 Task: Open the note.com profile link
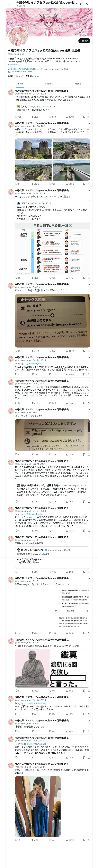tap(22, 69)
